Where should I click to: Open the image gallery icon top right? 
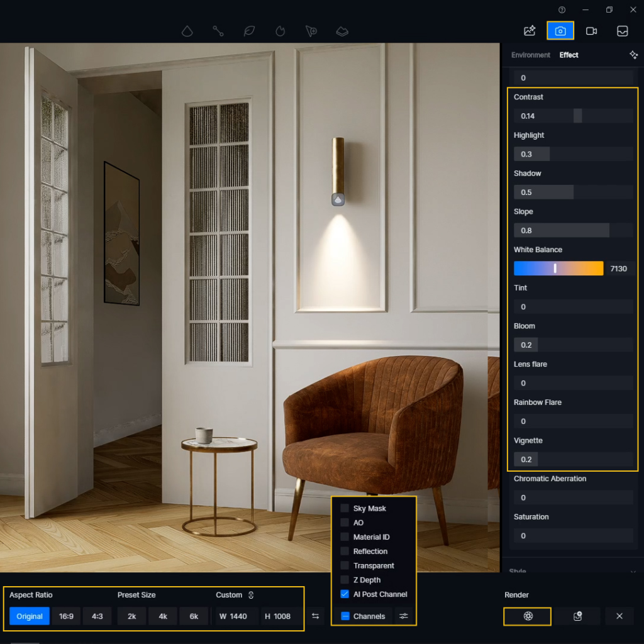coord(529,30)
